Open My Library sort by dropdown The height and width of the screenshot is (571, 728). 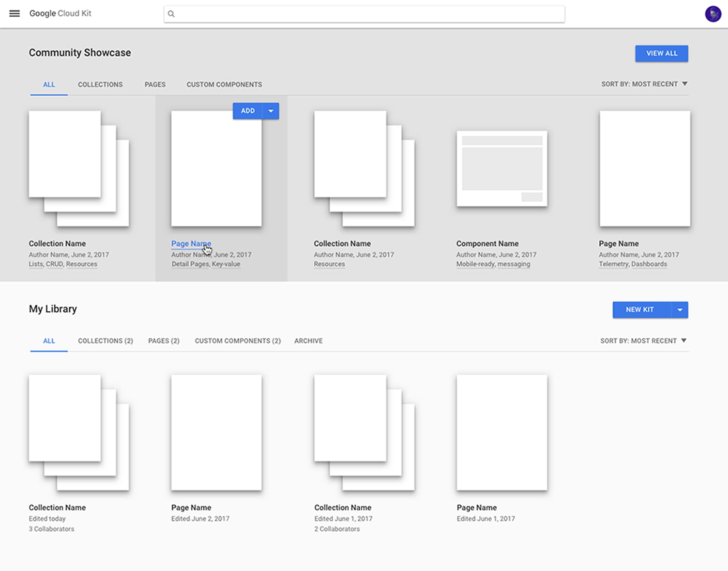pyautogui.click(x=643, y=341)
